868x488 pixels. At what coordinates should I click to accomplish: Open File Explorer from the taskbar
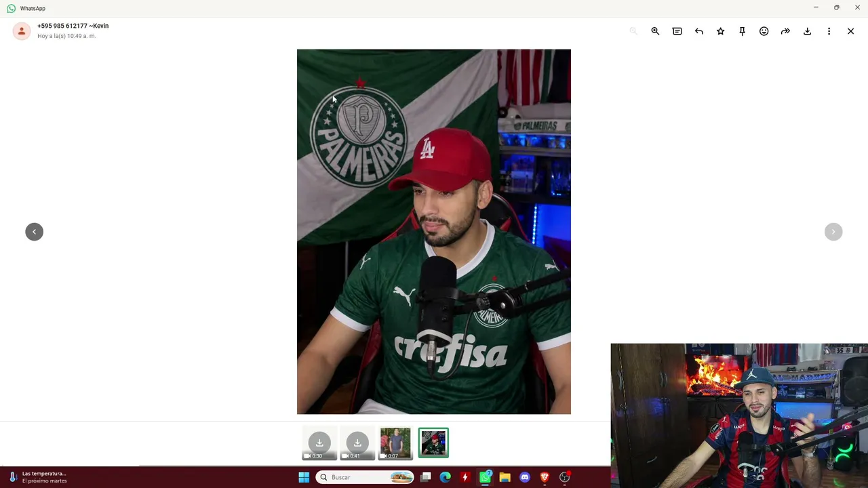[x=505, y=477]
